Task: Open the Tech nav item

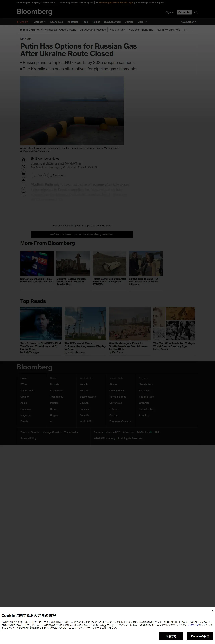Action: pyautogui.click(x=85, y=22)
